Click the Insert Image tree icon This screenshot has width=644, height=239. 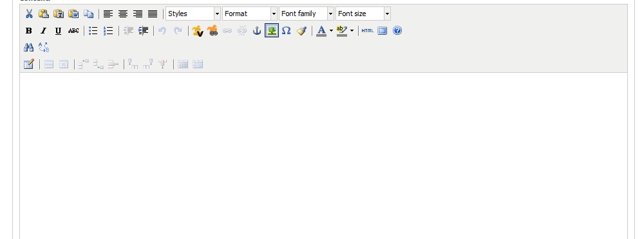(272, 30)
